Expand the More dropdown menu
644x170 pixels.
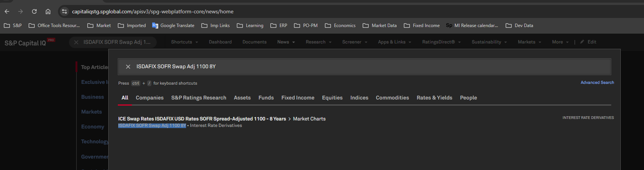pyautogui.click(x=560, y=42)
